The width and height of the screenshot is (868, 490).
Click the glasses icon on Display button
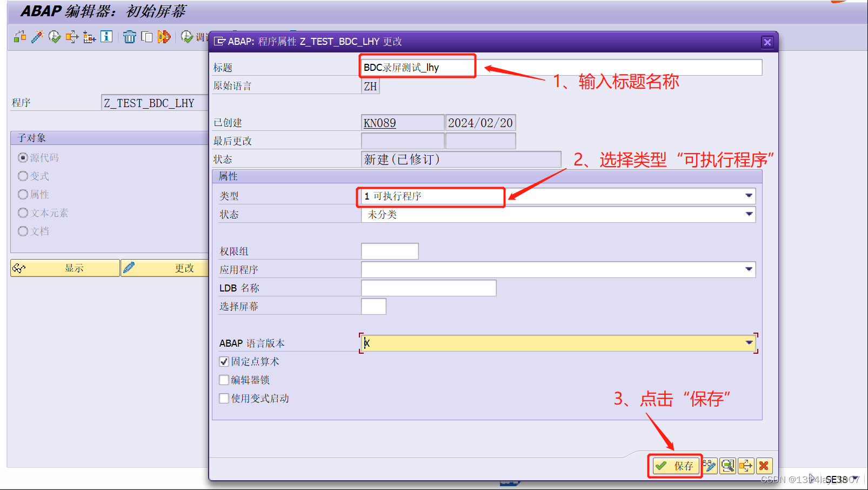[19, 268]
